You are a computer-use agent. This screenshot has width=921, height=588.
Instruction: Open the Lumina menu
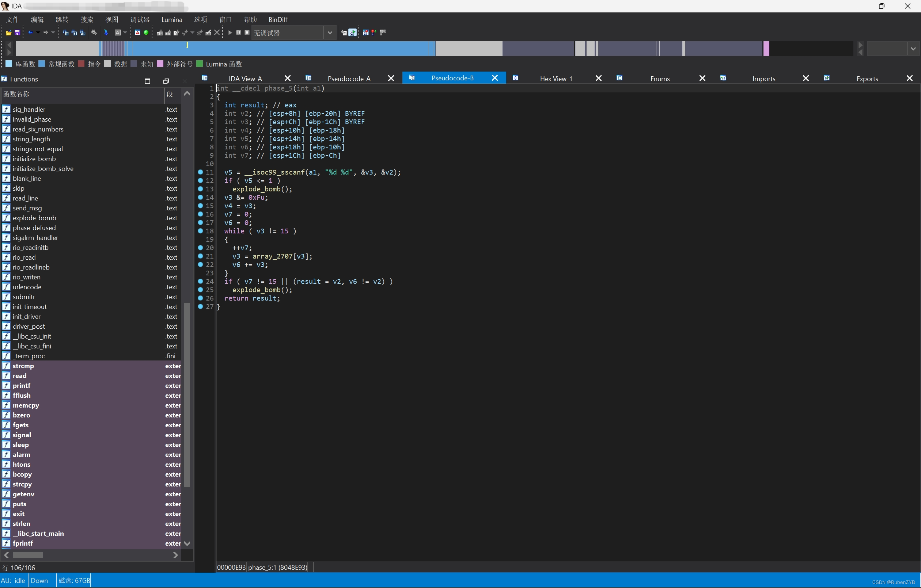[x=172, y=19]
